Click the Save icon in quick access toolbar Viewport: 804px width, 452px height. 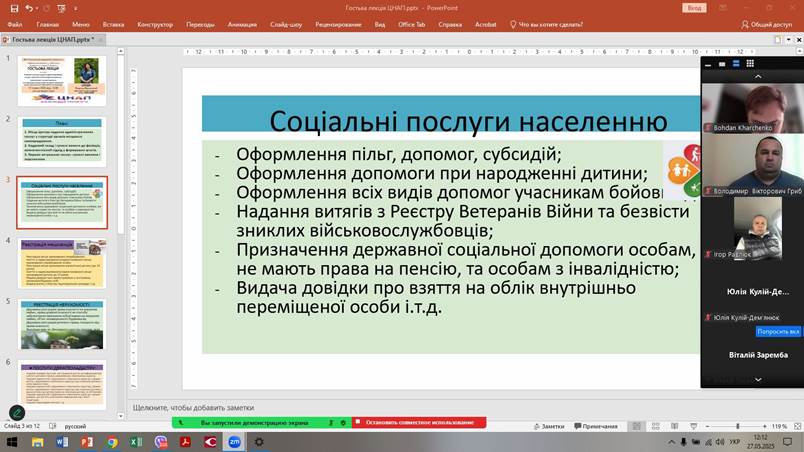tap(14, 8)
